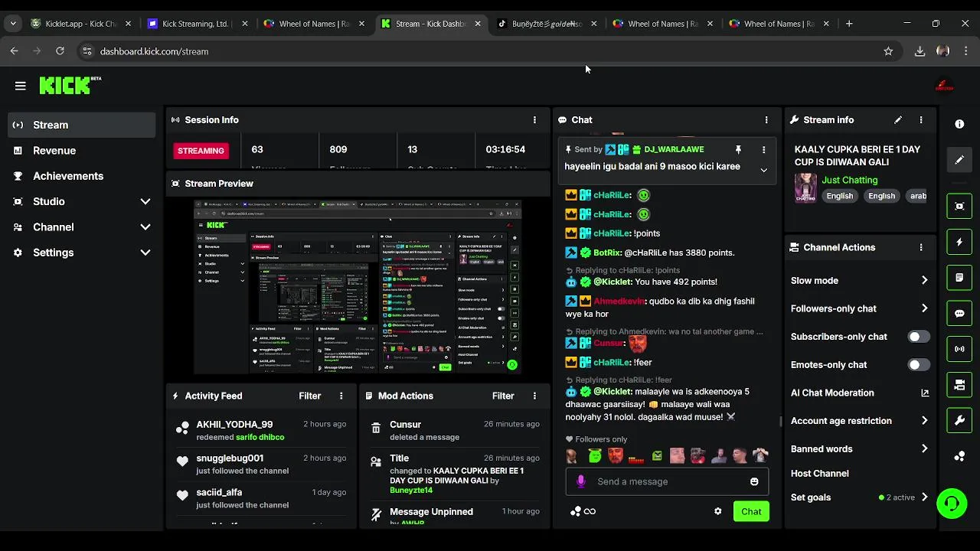Viewport: 980px width, 551px height.
Task: Click delete trash icon beside Cunsur mod action
Action: [x=376, y=429]
